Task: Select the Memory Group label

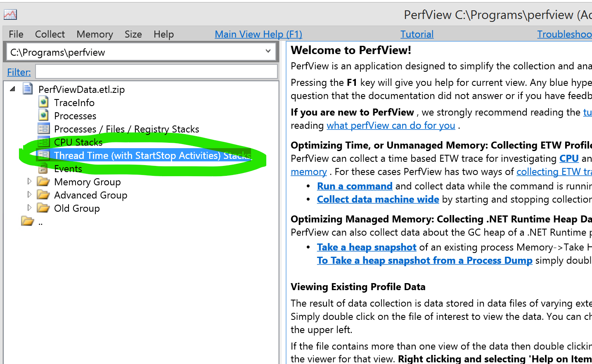Action: [88, 182]
